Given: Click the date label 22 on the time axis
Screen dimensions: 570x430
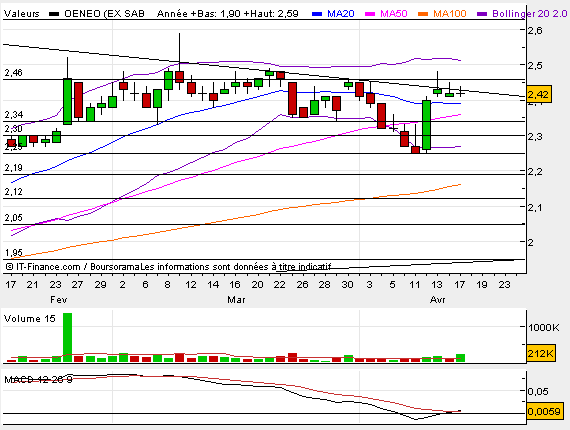Looking at the screenshot, I should tap(280, 285).
